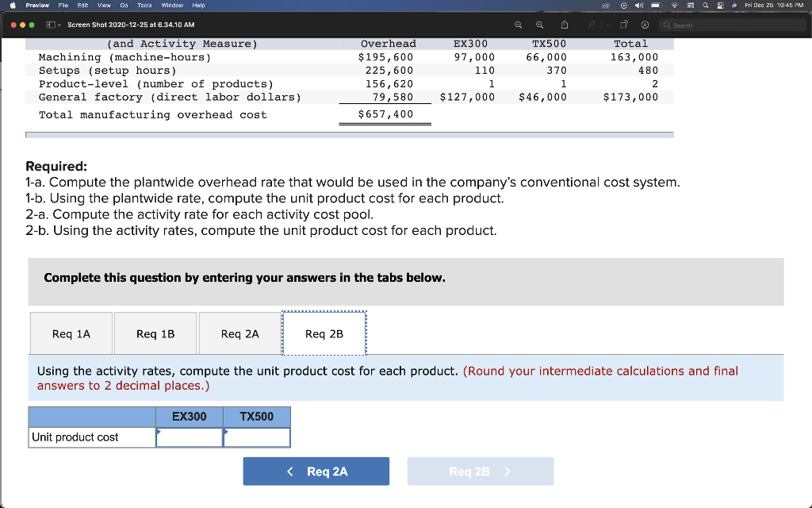The height and width of the screenshot is (508, 812).
Task: Click the Siri icon in menu bar
Action: point(733,5)
